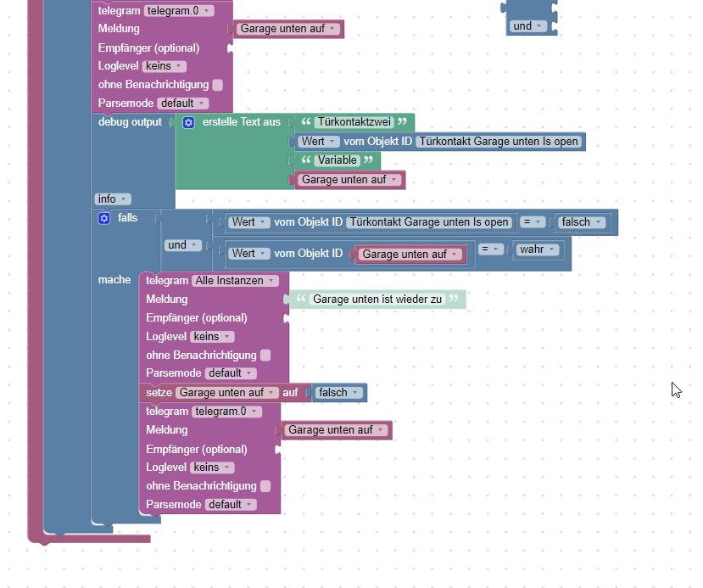Click the setze label of variable block
This screenshot has height=588, width=703.
(x=159, y=393)
